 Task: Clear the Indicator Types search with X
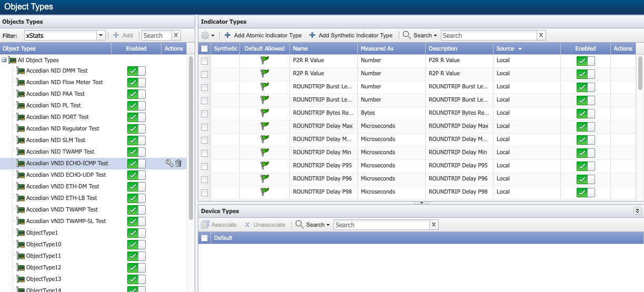(541, 35)
